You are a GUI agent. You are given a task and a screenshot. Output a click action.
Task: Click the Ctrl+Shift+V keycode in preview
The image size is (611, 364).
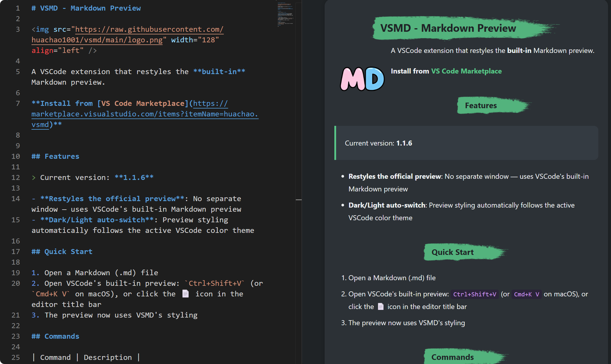(x=475, y=294)
